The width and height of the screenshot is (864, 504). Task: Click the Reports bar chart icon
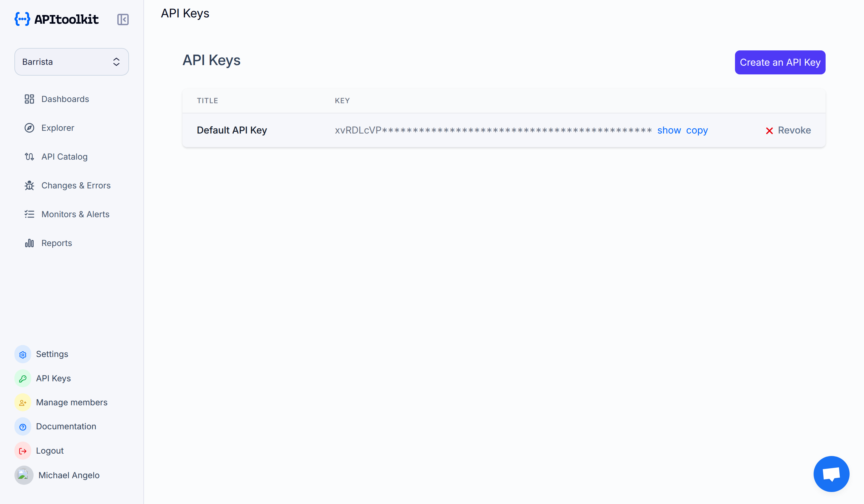[x=29, y=243]
